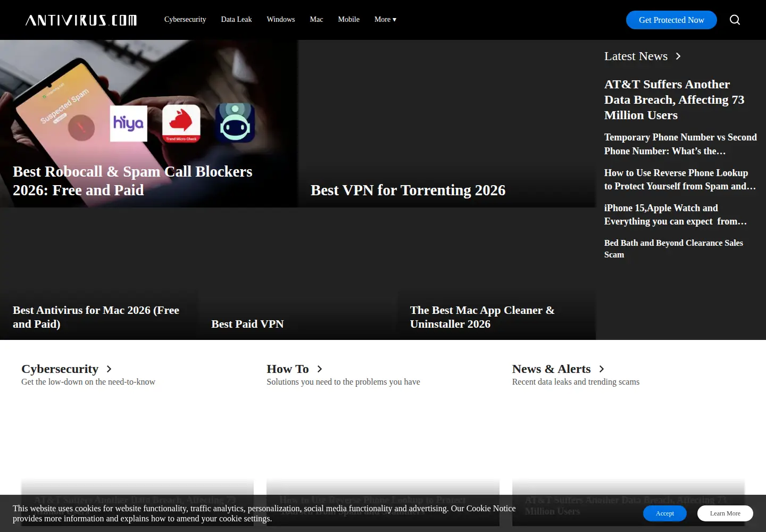Click 'Recent data leaks and trending scams' text

click(x=576, y=382)
